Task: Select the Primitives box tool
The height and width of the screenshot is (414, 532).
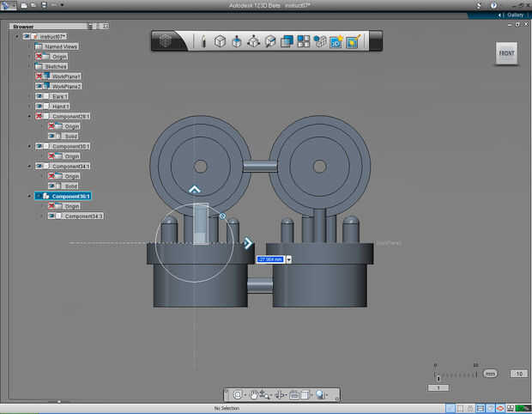Action: tap(220, 40)
